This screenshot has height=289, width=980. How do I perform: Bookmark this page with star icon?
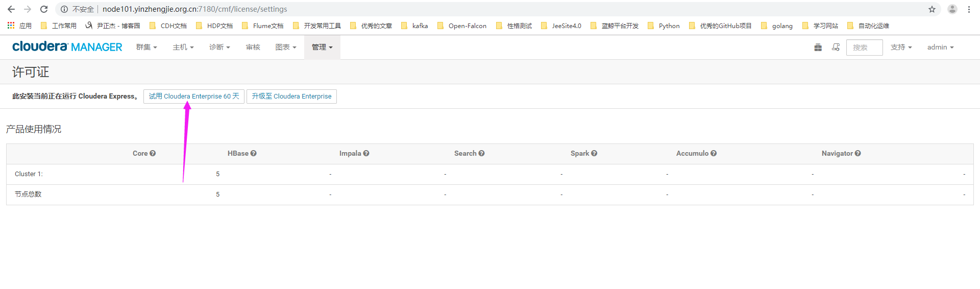click(x=932, y=9)
